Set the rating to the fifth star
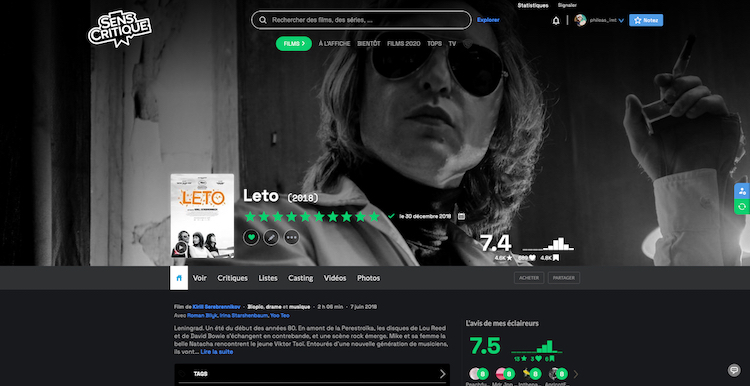Viewport: 750px width, 386px height. (x=305, y=217)
